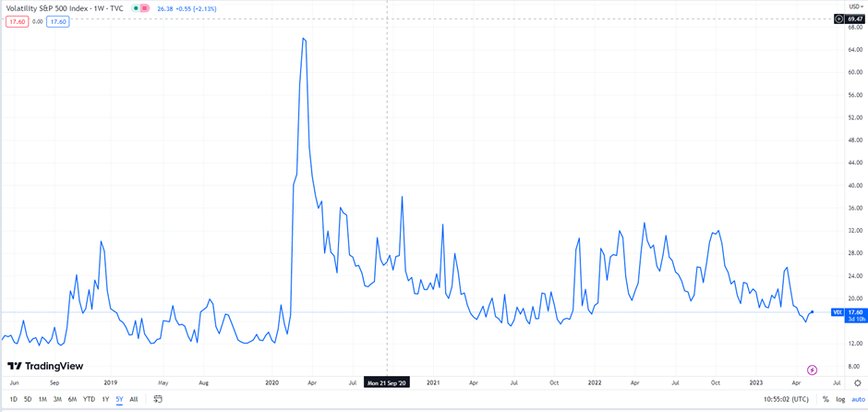Select the 6M time range
This screenshot has width=868, height=412.
[x=72, y=399]
